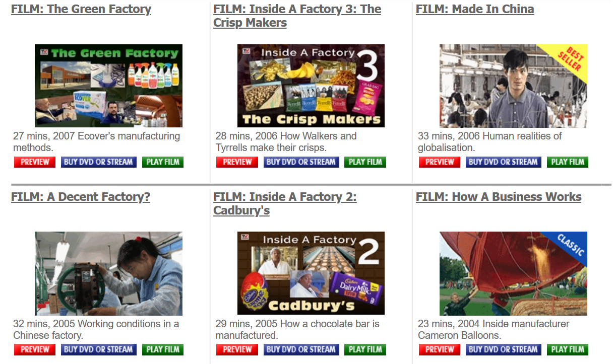Click Preview for Made In China film

click(x=440, y=162)
